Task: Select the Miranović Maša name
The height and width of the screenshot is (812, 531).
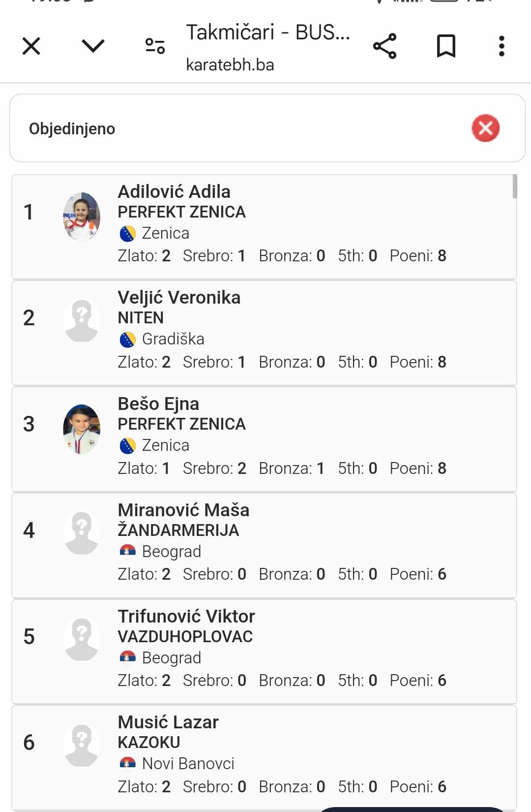Action: pos(183,510)
